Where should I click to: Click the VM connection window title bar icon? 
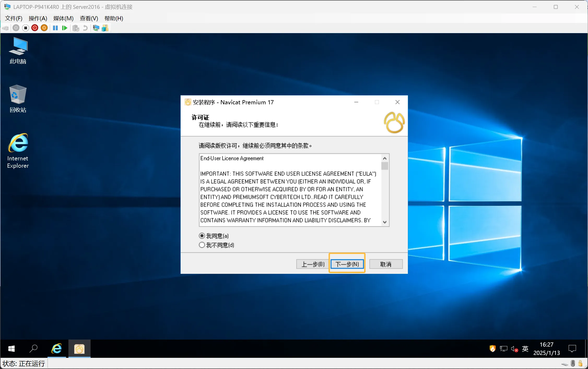7,7
